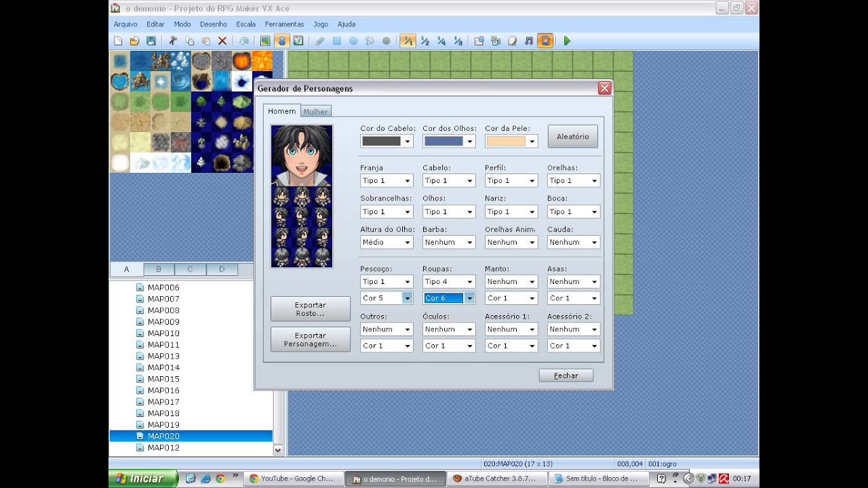The height and width of the screenshot is (488, 868).
Task: Open the Ferramentas menu
Action: [x=284, y=24]
